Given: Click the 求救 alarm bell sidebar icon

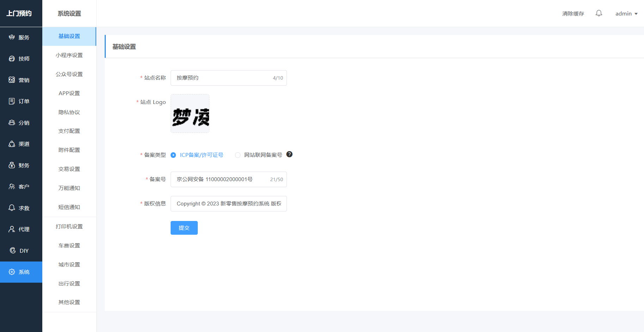Looking at the screenshot, I should tap(12, 208).
